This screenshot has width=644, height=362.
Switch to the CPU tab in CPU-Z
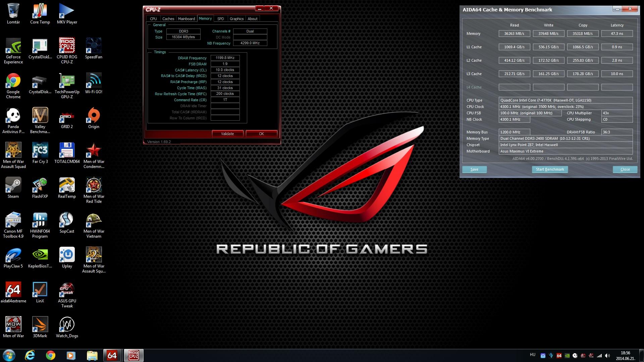[153, 19]
